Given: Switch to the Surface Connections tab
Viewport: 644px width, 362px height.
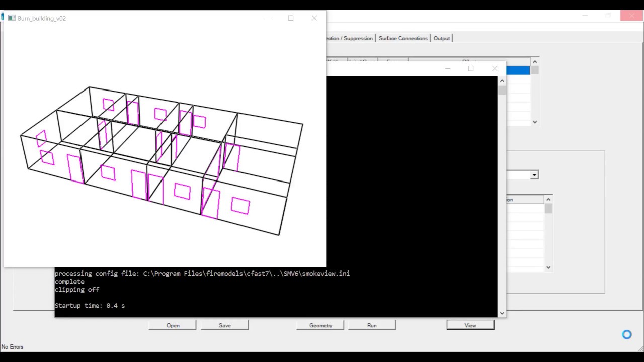Looking at the screenshot, I should tap(403, 38).
